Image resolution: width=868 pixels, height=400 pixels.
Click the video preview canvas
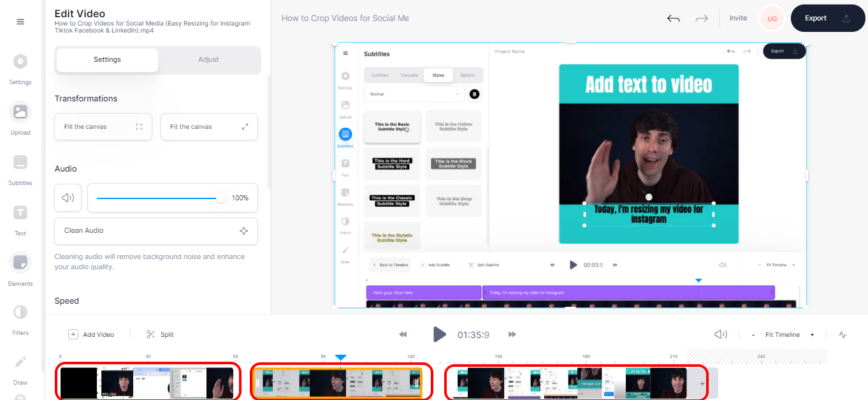(x=570, y=175)
